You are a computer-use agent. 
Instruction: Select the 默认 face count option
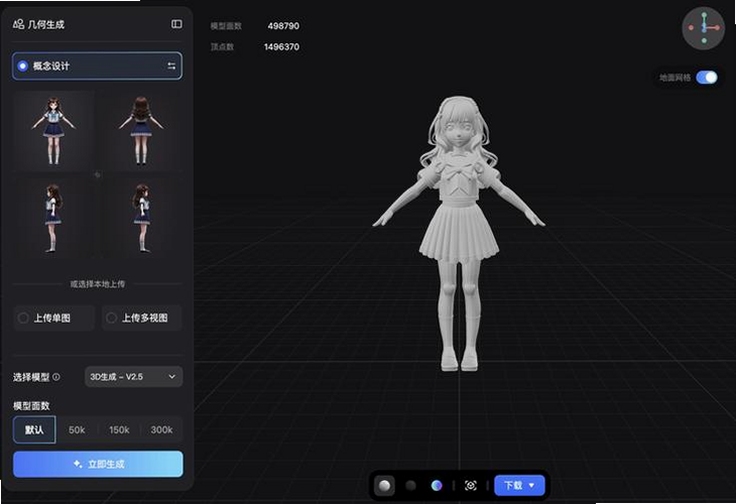pos(34,429)
